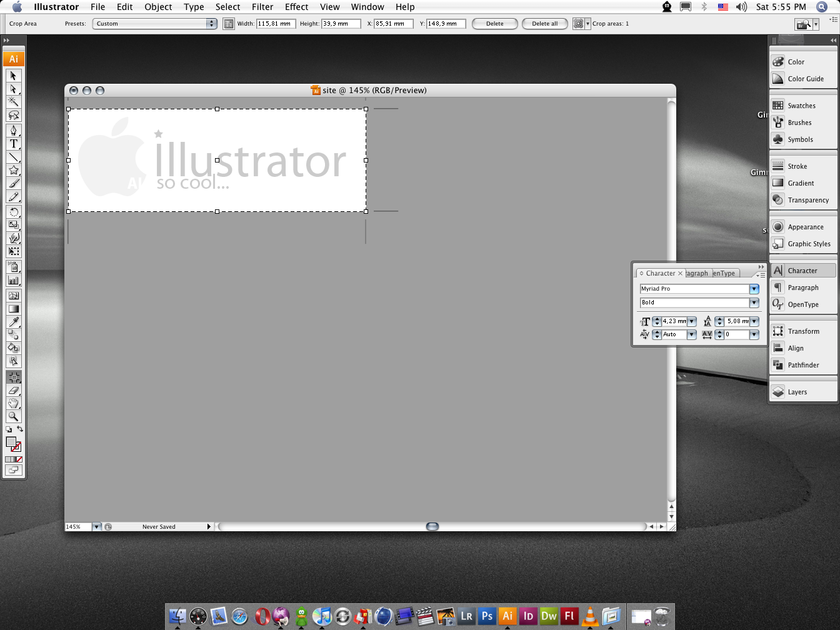The image size is (840, 630).
Task: Choose the Magic Wand tool
Action: tap(13, 102)
